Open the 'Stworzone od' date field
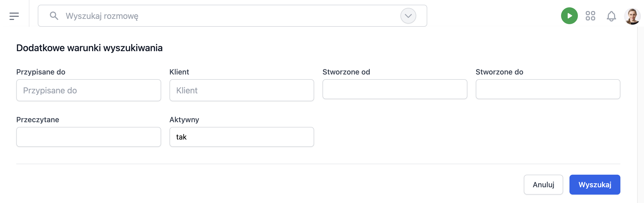This screenshot has height=203, width=644. tap(395, 89)
